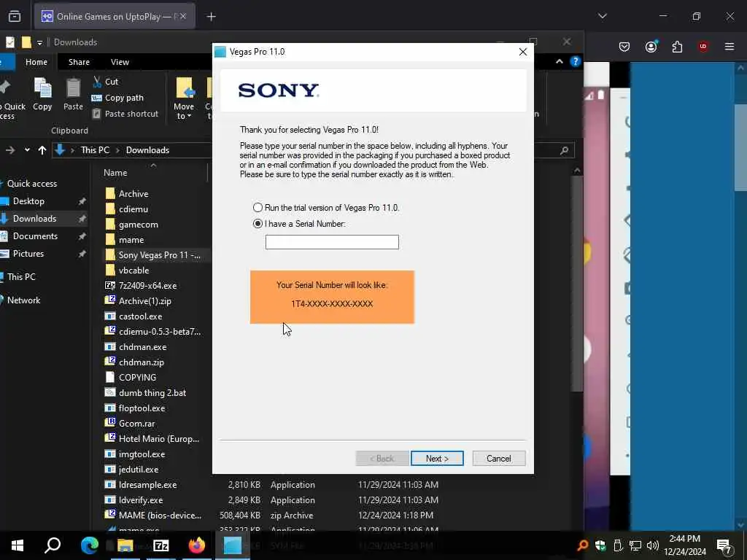Open recent locations dropdown arrow in Explorer
Image resolution: width=747 pixels, height=560 pixels.
(x=27, y=150)
